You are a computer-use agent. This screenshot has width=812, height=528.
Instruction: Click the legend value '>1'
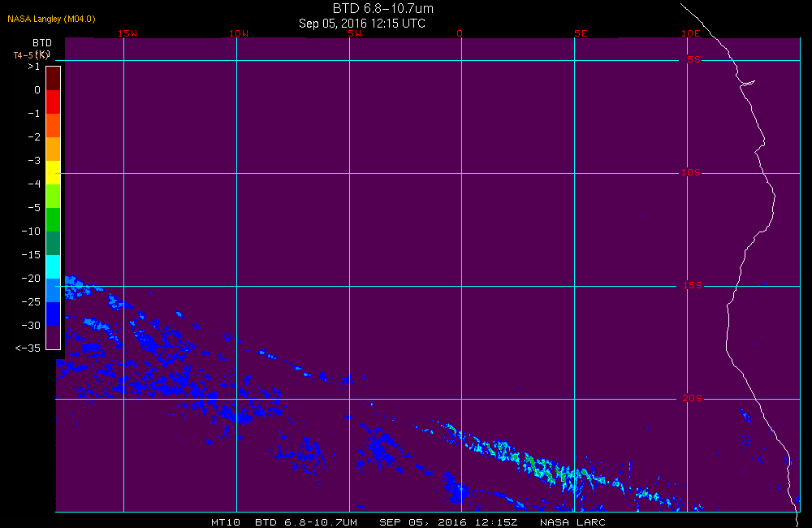33,67
